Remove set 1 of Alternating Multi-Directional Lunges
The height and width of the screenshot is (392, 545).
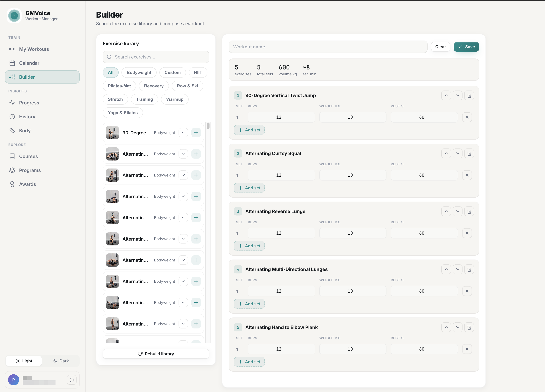tap(467, 291)
